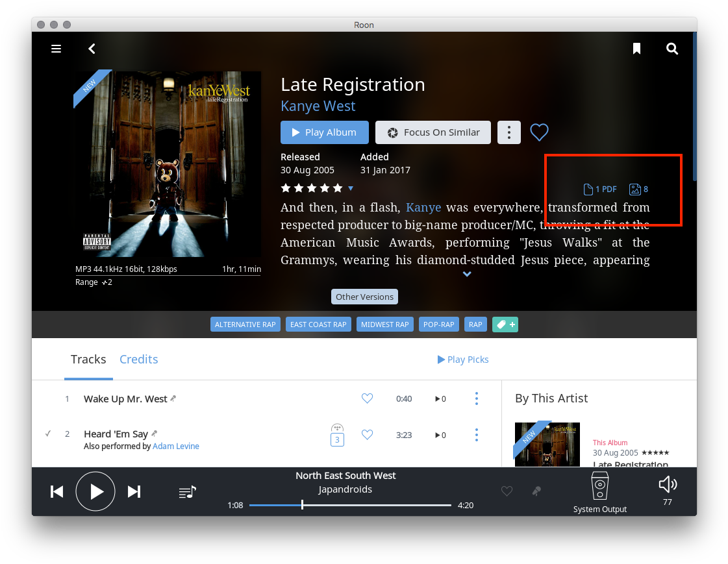This screenshot has width=728, height=564.
Task: Open album three-dot options menu
Action: click(x=509, y=132)
